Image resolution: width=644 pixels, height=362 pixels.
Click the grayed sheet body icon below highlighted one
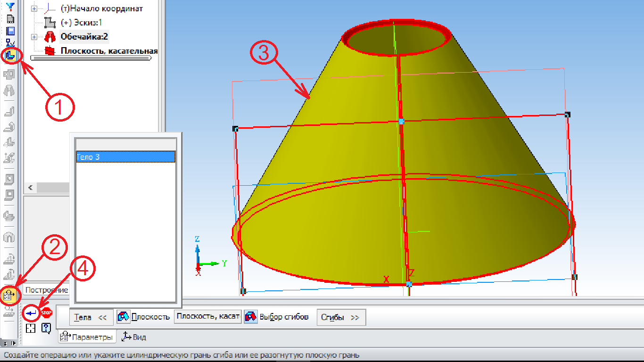tap(9, 74)
